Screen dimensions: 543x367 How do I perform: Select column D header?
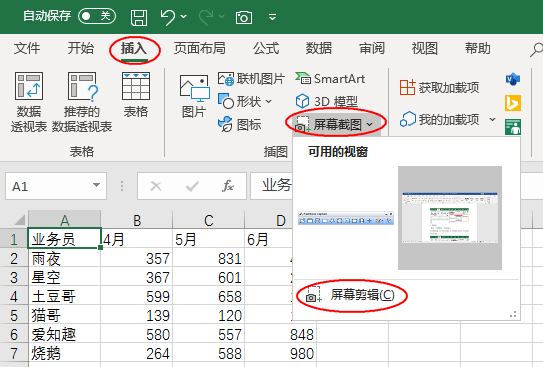[269, 220]
